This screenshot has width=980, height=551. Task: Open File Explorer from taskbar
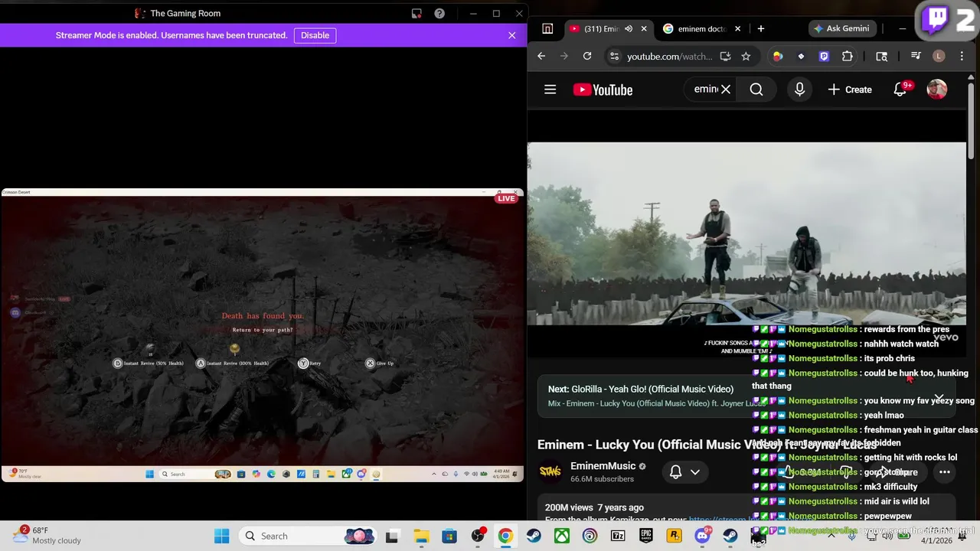pyautogui.click(x=421, y=536)
